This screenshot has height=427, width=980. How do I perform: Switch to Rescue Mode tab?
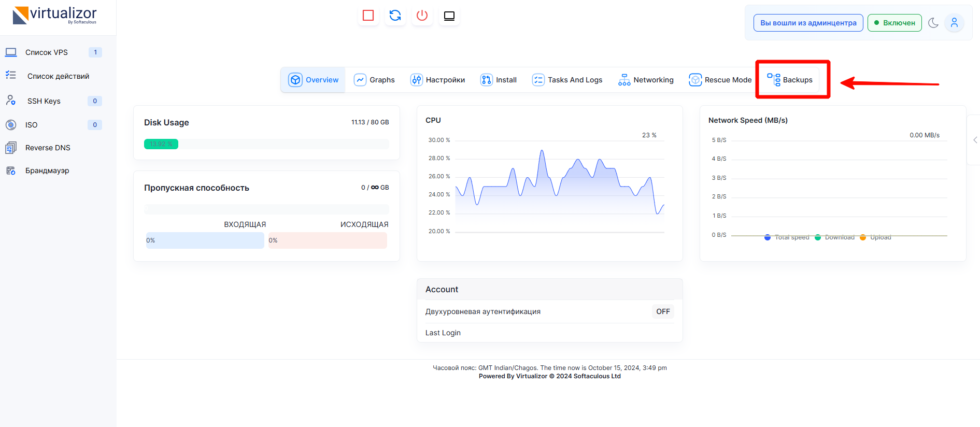[x=720, y=80]
